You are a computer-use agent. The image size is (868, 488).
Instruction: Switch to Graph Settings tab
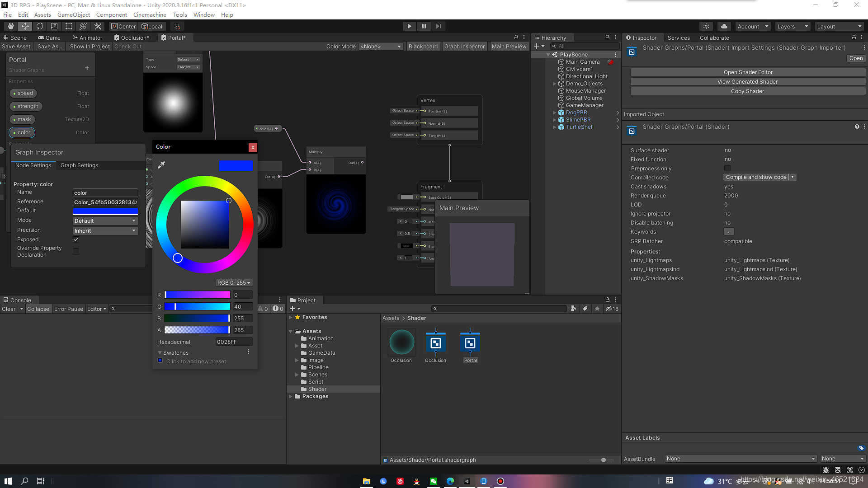point(79,165)
